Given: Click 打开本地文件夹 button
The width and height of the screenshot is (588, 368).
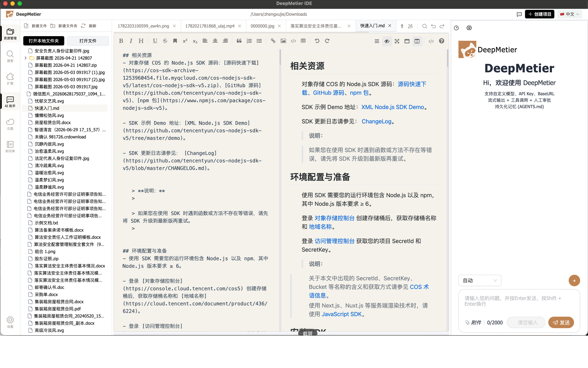Looking at the screenshot, I should click(44, 41).
